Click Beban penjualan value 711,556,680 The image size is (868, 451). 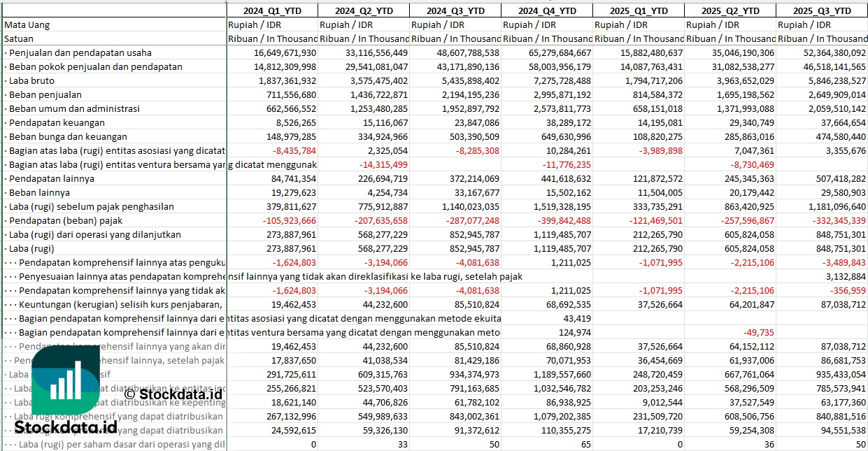[291, 94]
